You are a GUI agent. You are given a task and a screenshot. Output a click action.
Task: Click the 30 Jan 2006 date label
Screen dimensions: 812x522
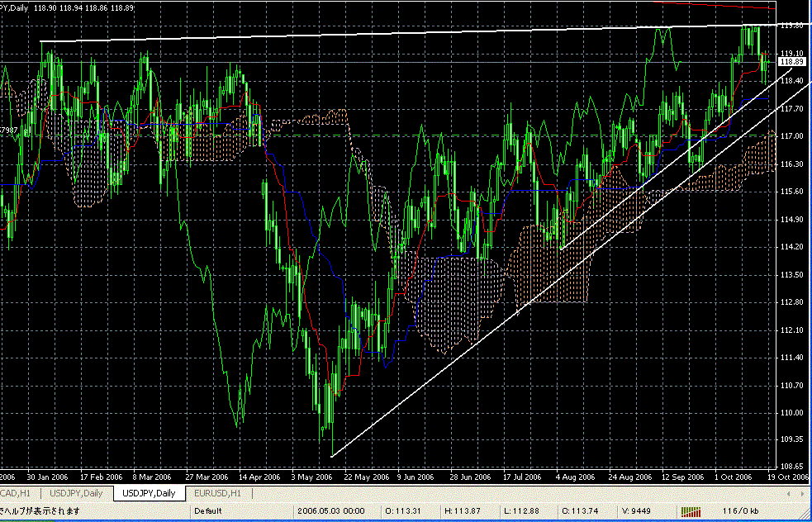coord(47,477)
